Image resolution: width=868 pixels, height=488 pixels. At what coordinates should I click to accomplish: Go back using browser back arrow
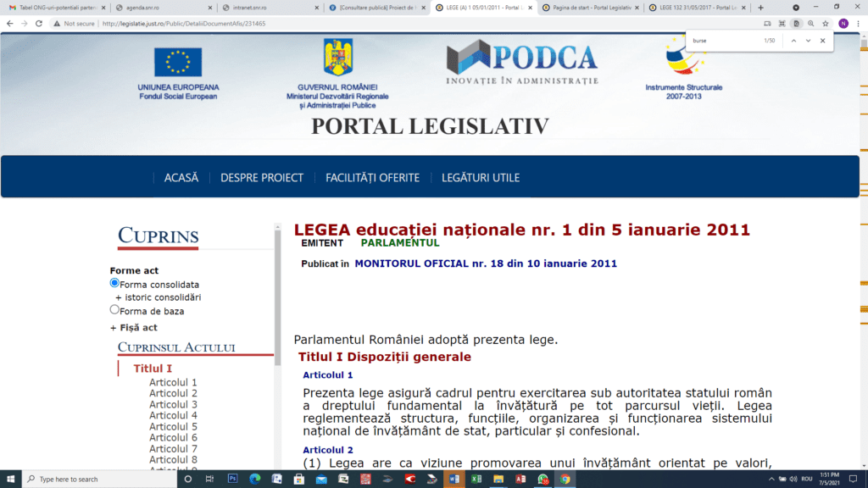tap(10, 24)
